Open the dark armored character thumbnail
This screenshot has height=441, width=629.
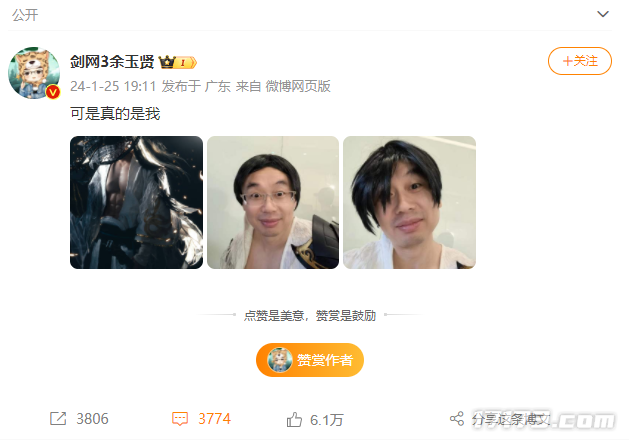point(136,202)
